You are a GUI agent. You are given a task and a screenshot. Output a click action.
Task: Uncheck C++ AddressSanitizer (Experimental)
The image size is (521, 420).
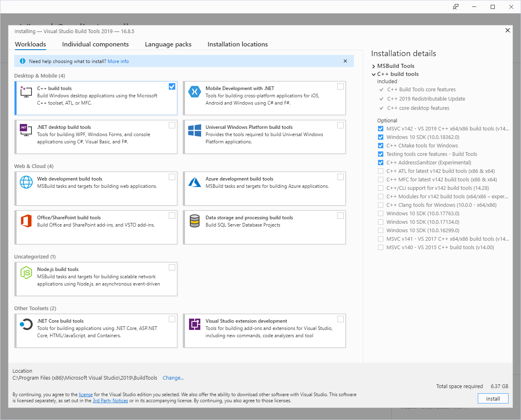[380, 163]
